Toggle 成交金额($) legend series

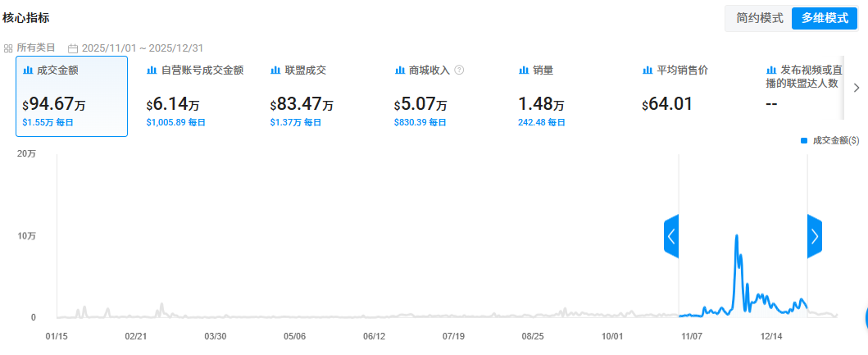(x=829, y=141)
